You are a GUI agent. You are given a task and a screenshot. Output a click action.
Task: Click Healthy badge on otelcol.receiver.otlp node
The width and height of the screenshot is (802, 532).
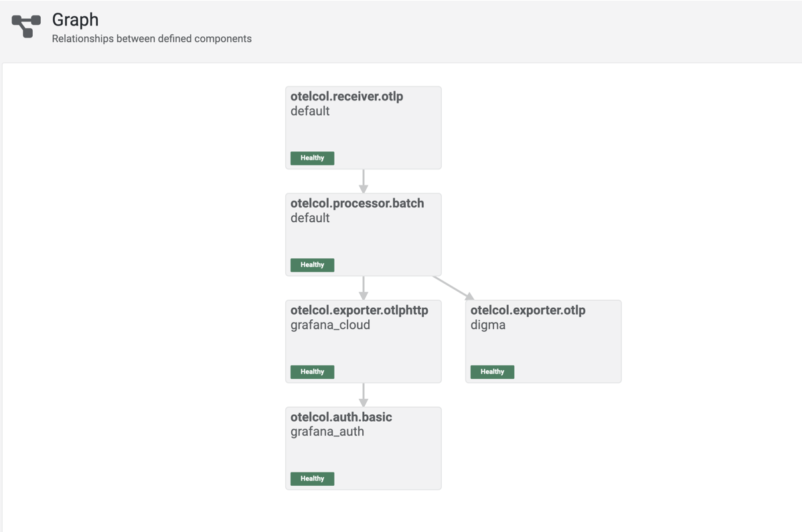point(312,158)
